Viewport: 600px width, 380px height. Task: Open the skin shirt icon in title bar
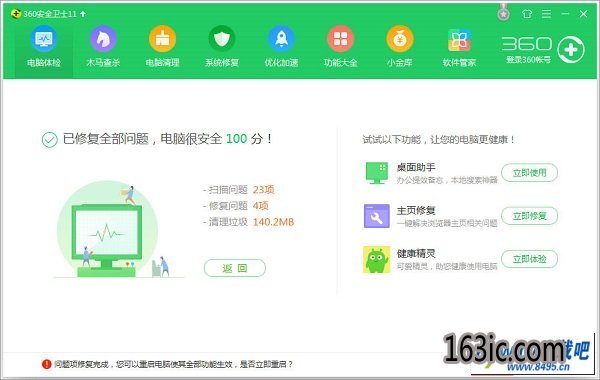pyautogui.click(x=527, y=14)
